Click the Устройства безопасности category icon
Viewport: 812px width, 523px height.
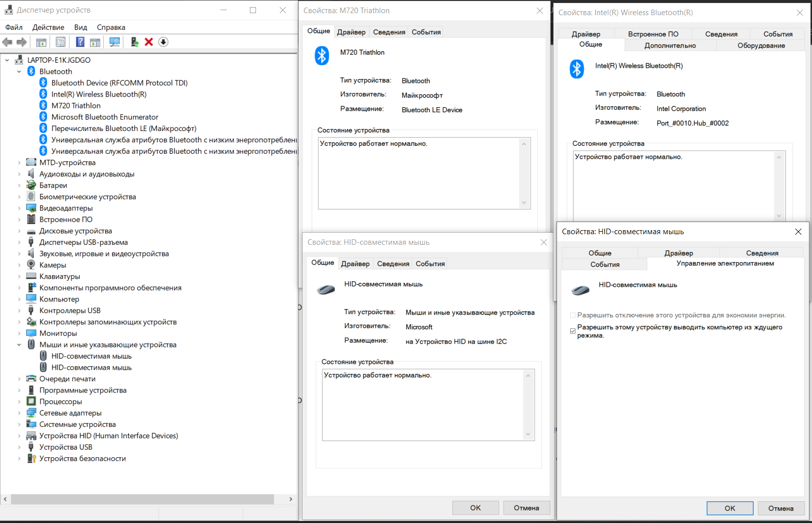coord(31,458)
